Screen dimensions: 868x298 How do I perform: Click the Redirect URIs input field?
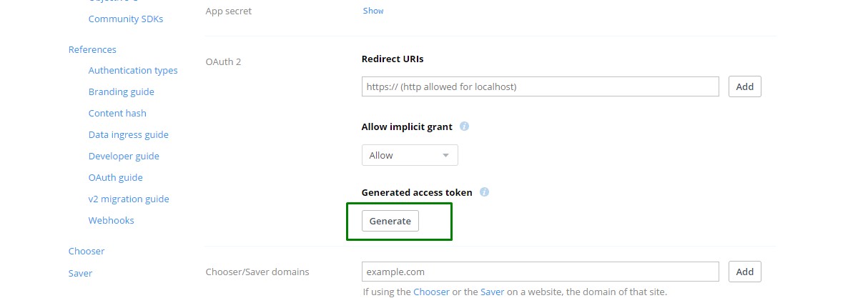click(540, 86)
